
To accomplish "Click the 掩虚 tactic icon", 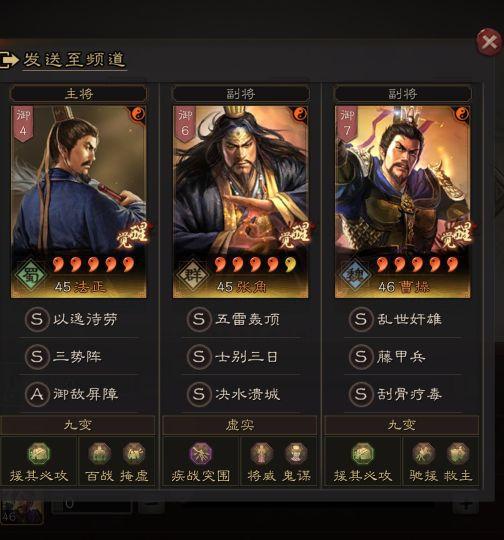I will 134,454.
